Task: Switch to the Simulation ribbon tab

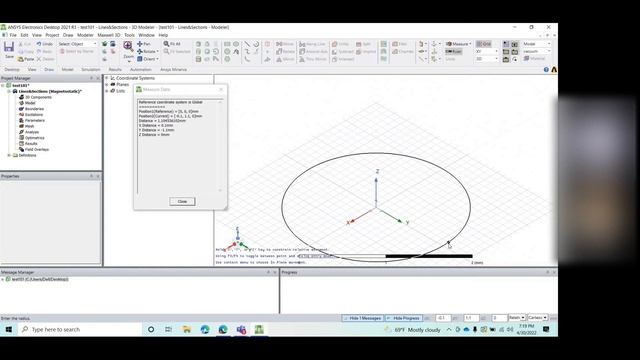Action: (91, 70)
